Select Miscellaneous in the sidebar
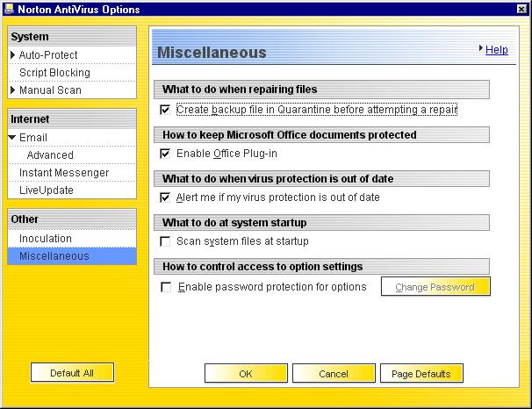This screenshot has width=532, height=409. pyautogui.click(x=54, y=256)
